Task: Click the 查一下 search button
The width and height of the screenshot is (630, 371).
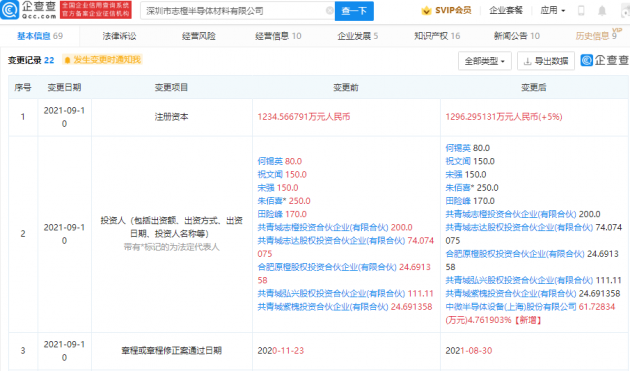Action: [354, 11]
